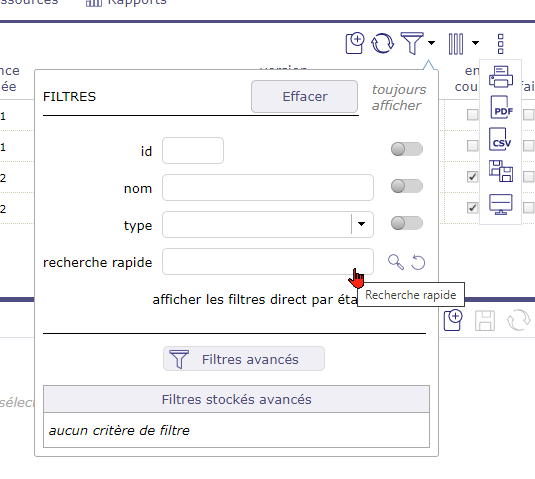Click the magnifier quick search icon
535x479 pixels.
396,262
